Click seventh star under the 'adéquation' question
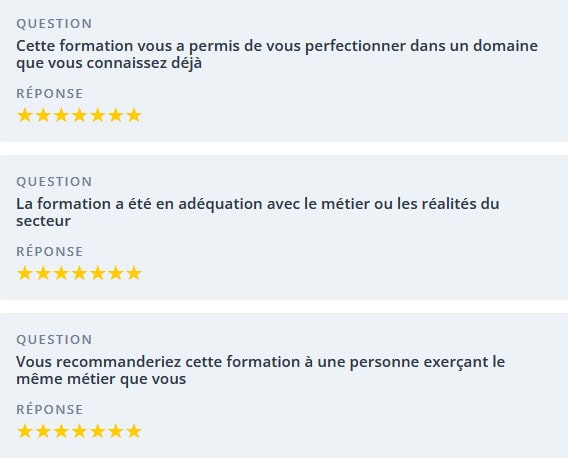This screenshot has height=461, width=568. (134, 273)
